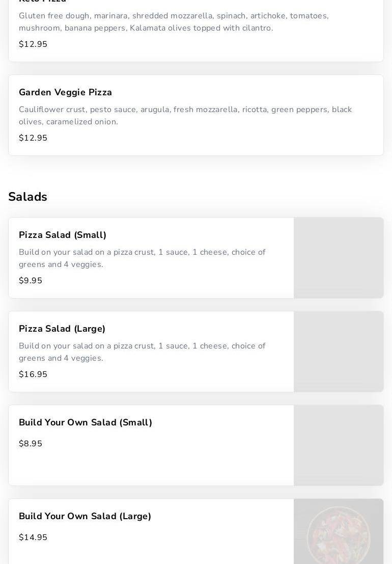This screenshot has width=392, height=564.
Task: Select the Pizza Salad (Small) image placeholder
Action: (339, 258)
